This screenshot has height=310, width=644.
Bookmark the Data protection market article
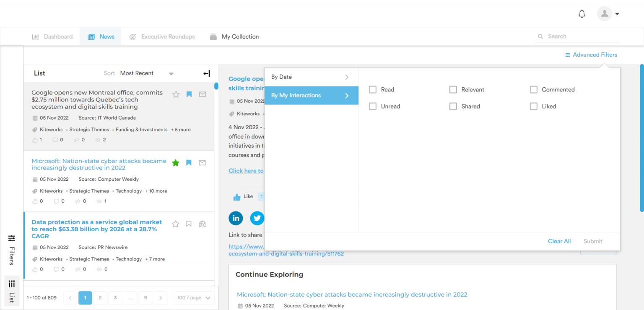189,224
